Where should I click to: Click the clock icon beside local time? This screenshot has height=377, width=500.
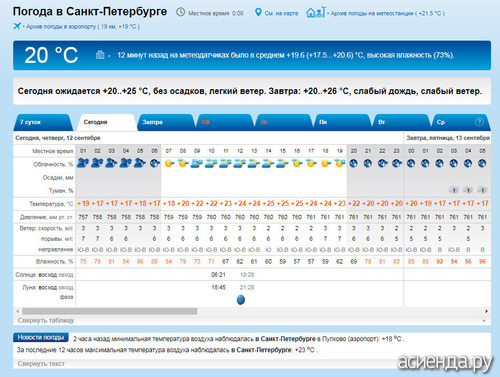(x=180, y=13)
